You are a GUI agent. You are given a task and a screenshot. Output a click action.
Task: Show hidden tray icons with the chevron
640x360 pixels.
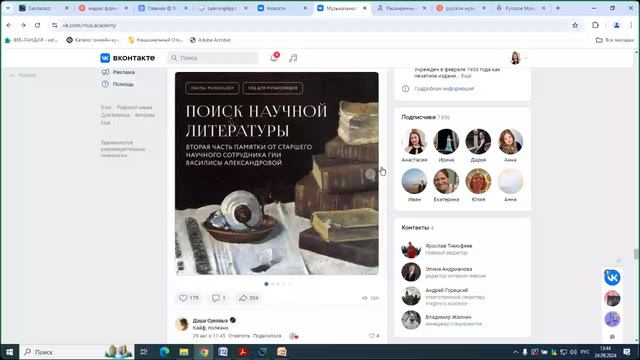click(x=516, y=352)
